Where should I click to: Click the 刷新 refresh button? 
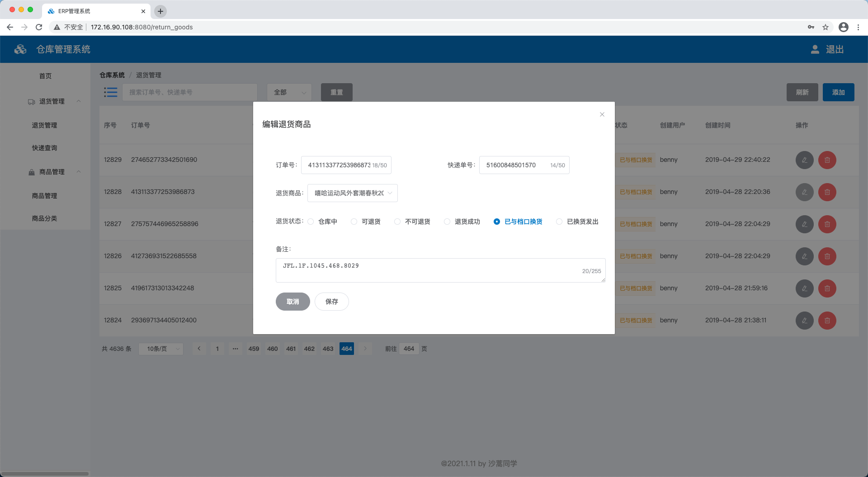tap(802, 92)
